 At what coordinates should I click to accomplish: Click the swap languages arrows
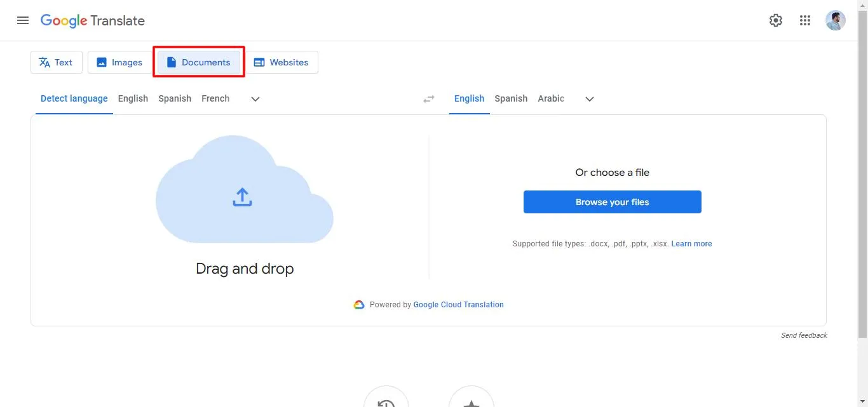tap(429, 98)
